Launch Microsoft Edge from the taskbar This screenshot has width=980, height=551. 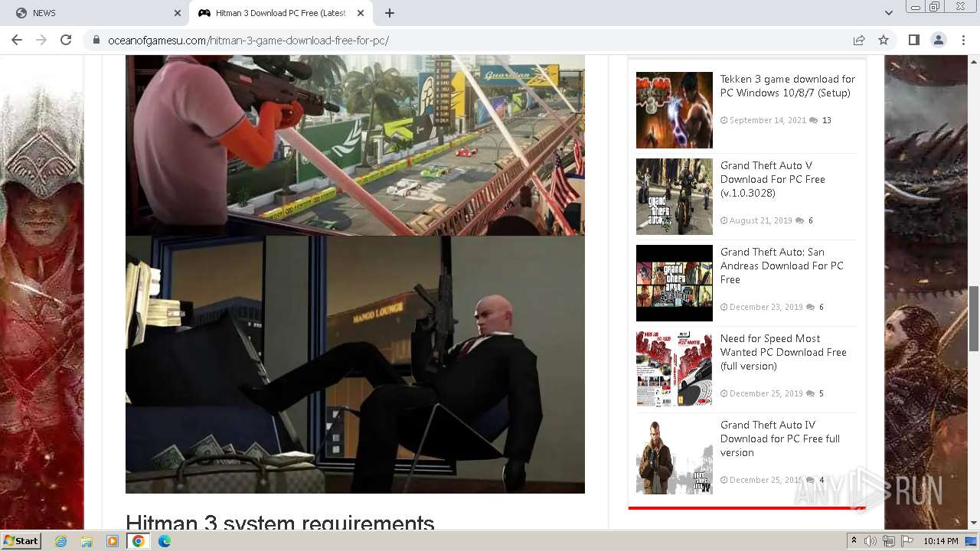click(165, 541)
